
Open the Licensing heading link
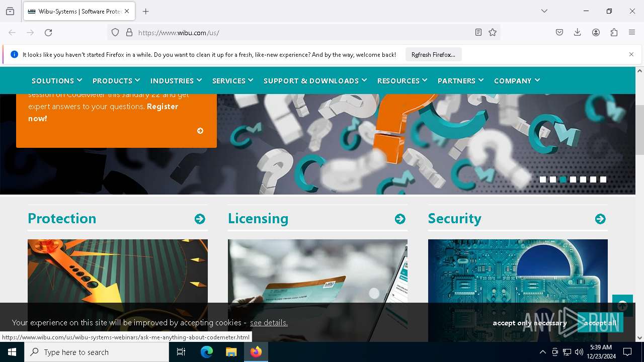[x=258, y=219]
